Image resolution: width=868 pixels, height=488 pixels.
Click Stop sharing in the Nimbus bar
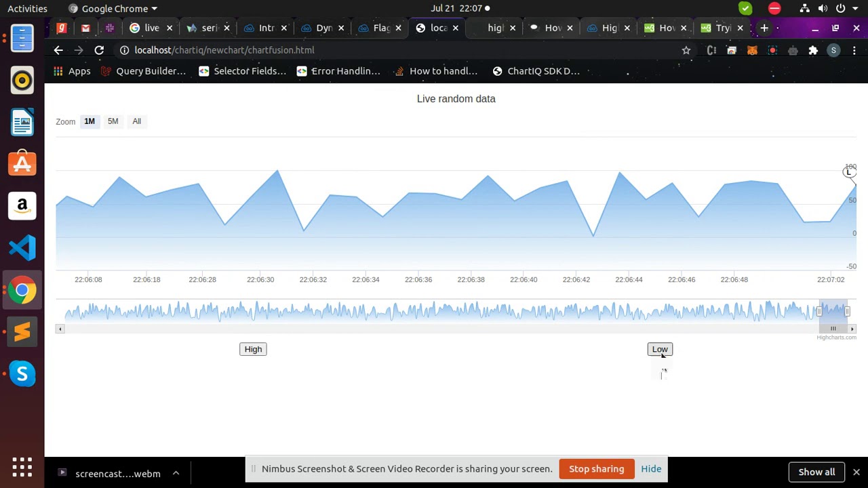pyautogui.click(x=597, y=469)
